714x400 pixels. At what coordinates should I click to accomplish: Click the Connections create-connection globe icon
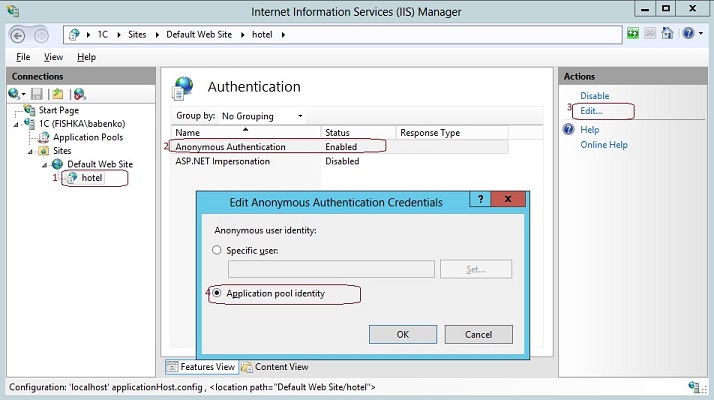coord(14,94)
